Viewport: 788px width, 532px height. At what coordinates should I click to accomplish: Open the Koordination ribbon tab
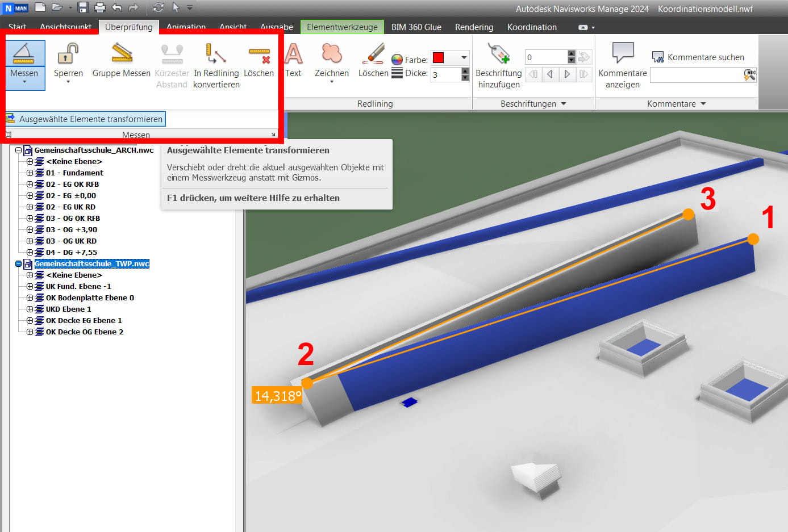click(x=532, y=27)
